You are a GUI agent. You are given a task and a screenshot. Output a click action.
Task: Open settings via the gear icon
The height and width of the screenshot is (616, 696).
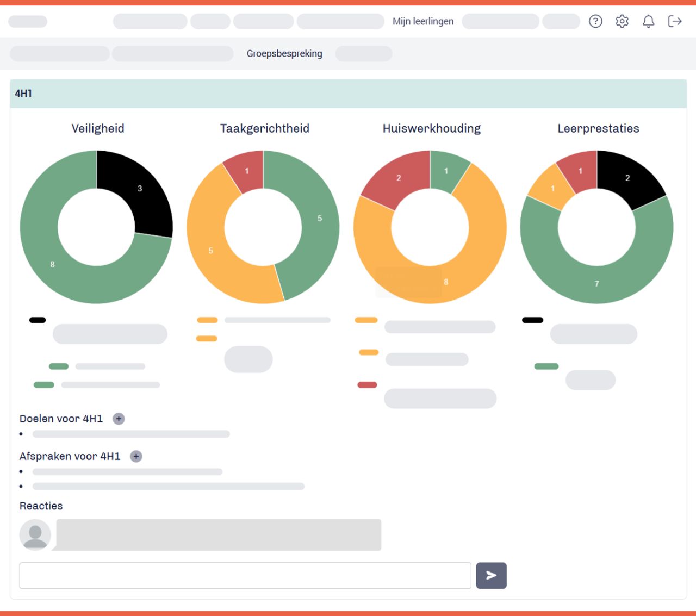pyautogui.click(x=622, y=21)
